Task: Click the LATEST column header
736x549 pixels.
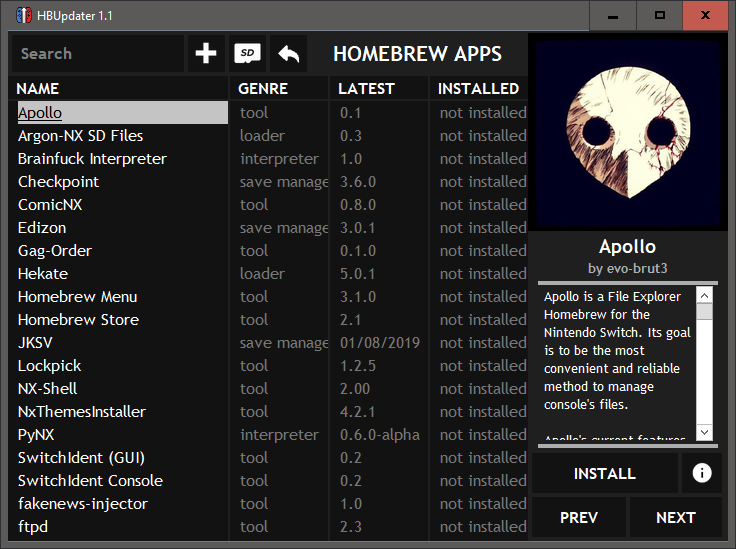Action: click(366, 89)
